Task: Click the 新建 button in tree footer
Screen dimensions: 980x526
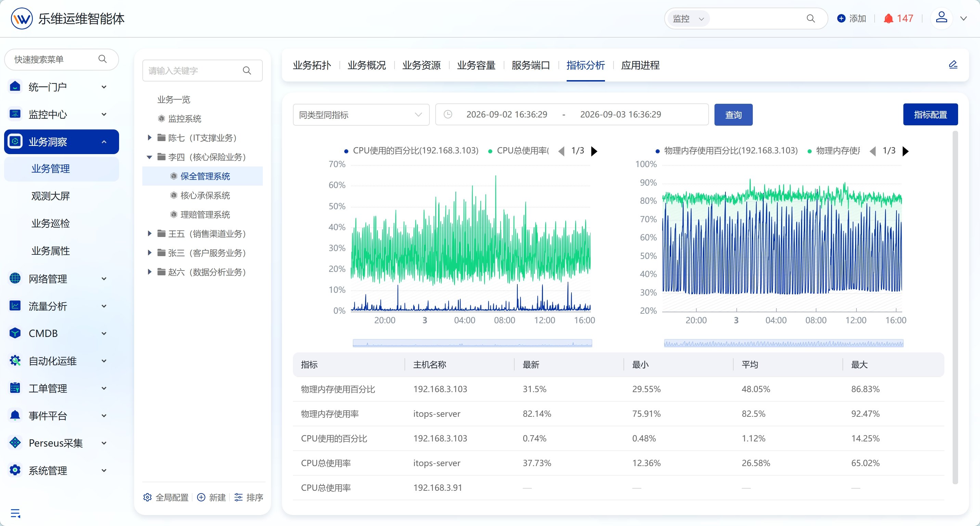Action: (211, 497)
